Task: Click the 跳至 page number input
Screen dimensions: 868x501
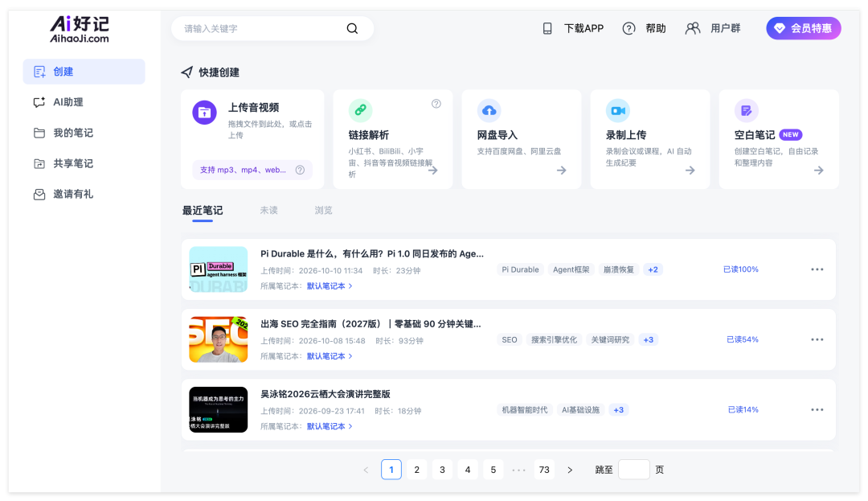Action: coord(634,470)
